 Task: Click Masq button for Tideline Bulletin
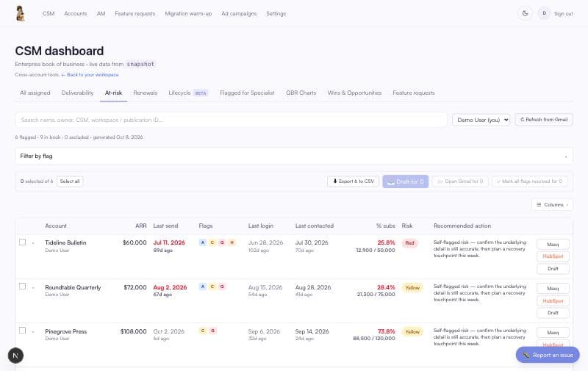coord(553,245)
